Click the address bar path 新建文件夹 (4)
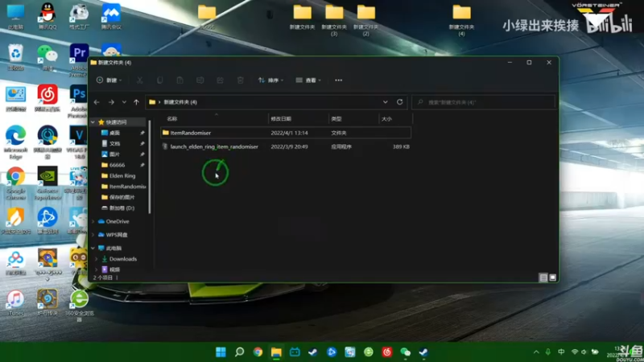 click(x=180, y=102)
